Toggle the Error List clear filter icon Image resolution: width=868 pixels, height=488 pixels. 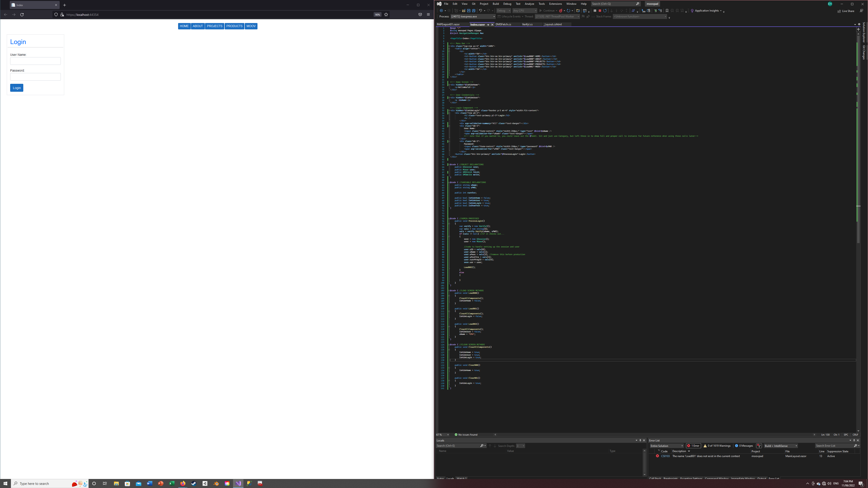[x=759, y=446]
